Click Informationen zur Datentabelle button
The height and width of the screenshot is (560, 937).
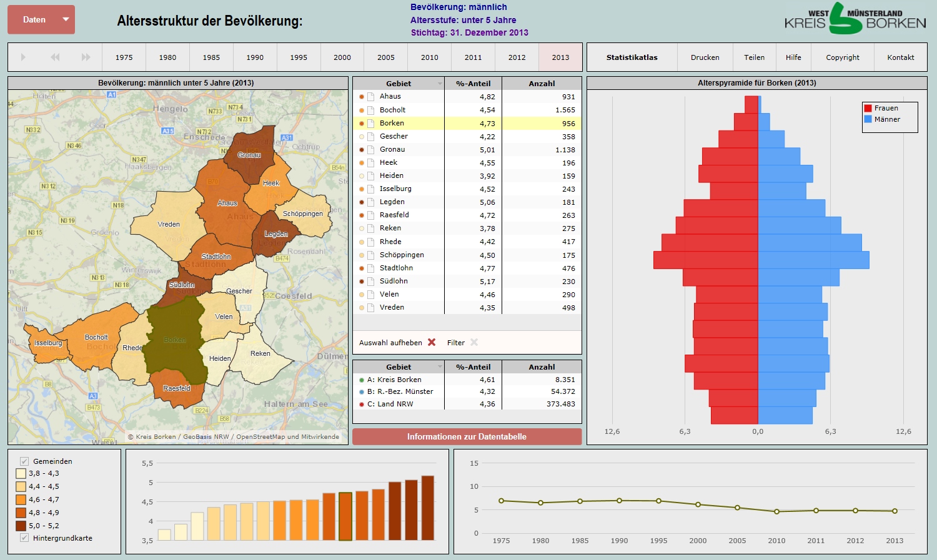tap(467, 436)
